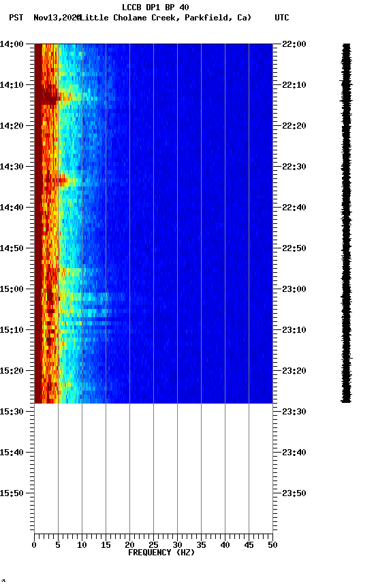Click 'Little Cholame Creek, Parkfield, Ca)' text
Viewport: 376px width, 588px height.
[166, 18]
